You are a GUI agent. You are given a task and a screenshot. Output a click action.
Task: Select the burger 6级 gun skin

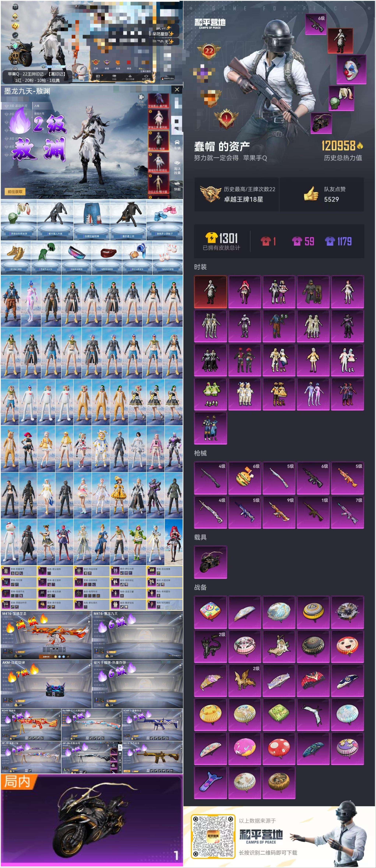(x=245, y=478)
